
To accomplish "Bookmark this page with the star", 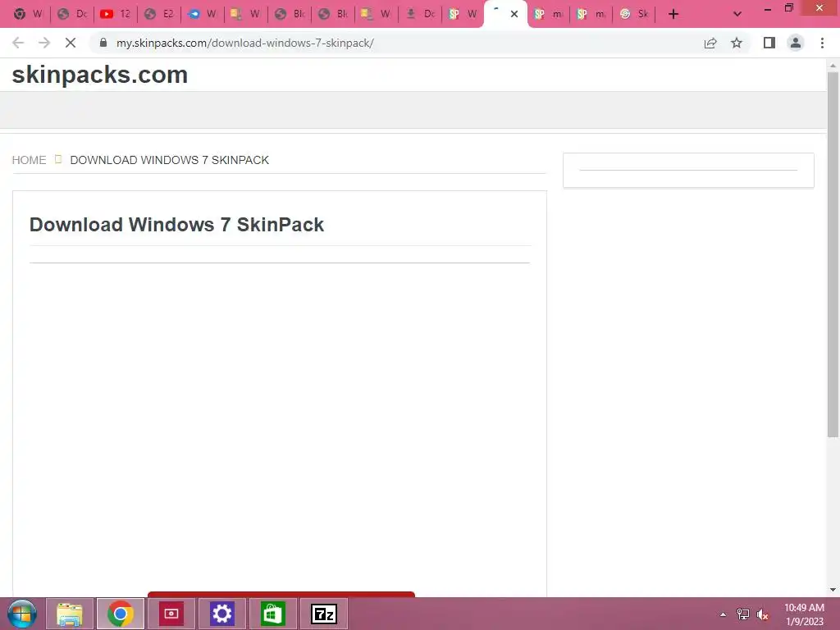I will click(737, 43).
